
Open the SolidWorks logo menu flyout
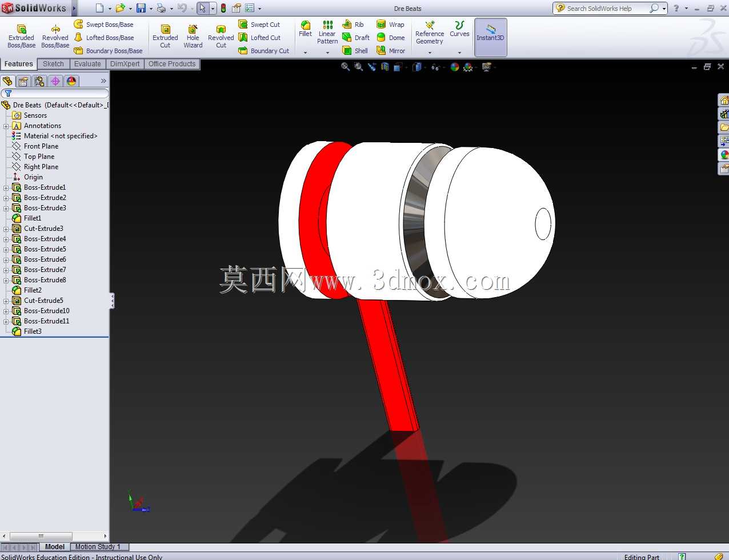coord(74,8)
